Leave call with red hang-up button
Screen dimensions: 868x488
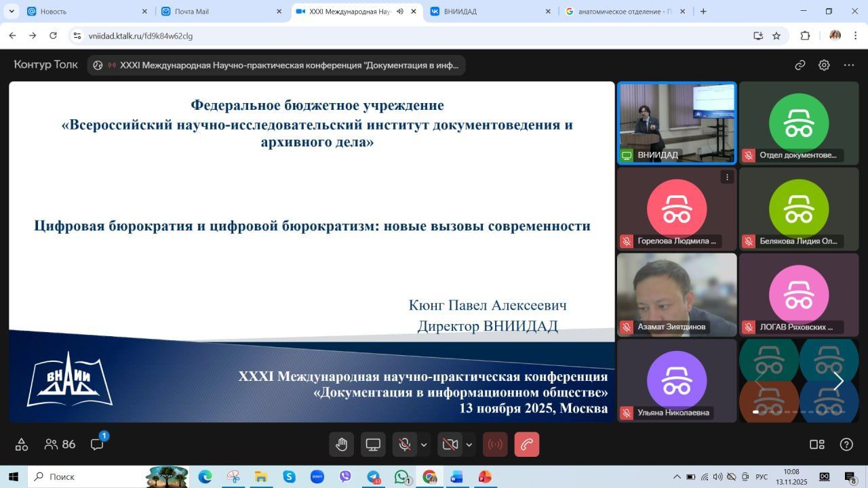(527, 445)
